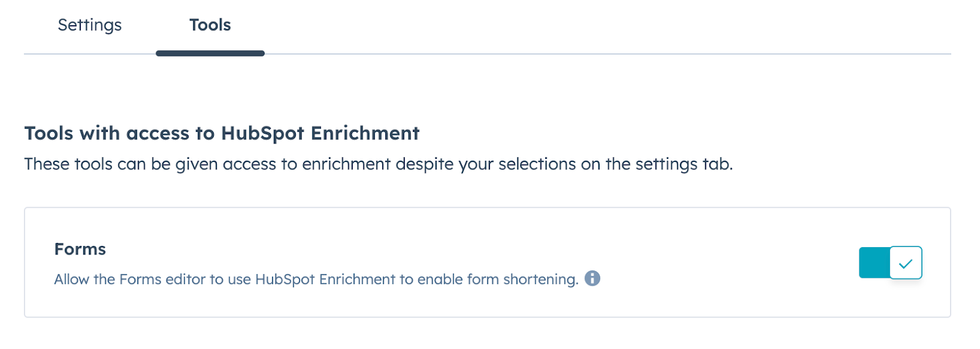This screenshot has width=980, height=349.
Task: Click the dark underline beneath Tools tab
Action: pos(210,53)
